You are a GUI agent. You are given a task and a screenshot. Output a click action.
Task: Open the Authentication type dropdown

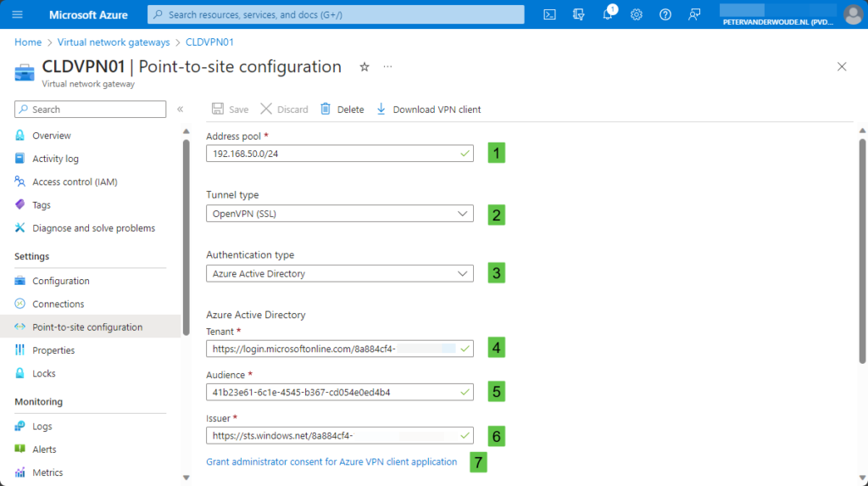pos(339,274)
